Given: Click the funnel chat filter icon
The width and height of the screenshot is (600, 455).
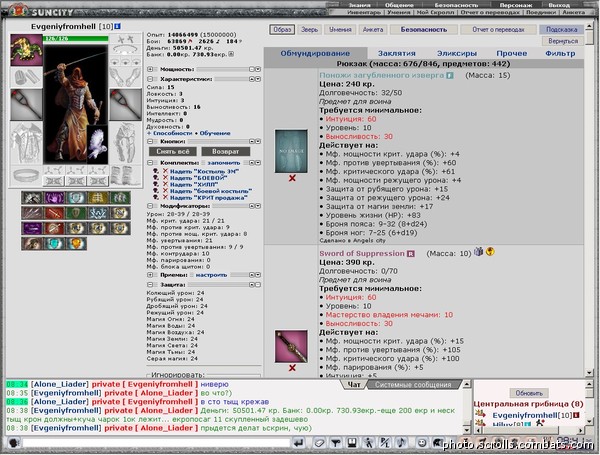Looking at the screenshot, I should click(336, 443).
